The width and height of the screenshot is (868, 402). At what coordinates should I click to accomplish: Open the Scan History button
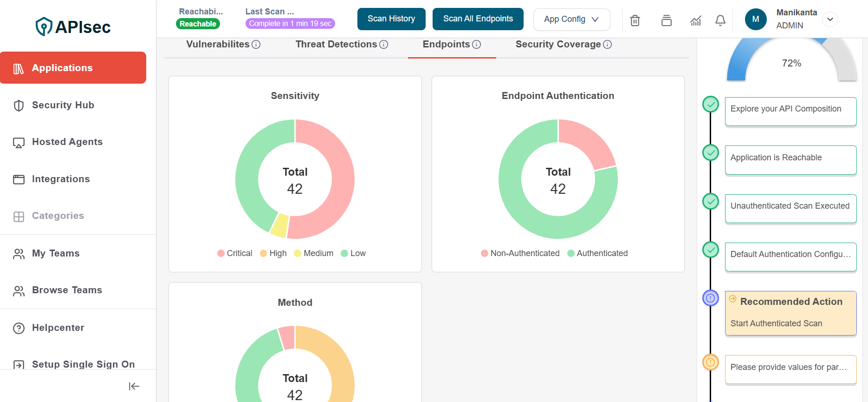tap(391, 19)
